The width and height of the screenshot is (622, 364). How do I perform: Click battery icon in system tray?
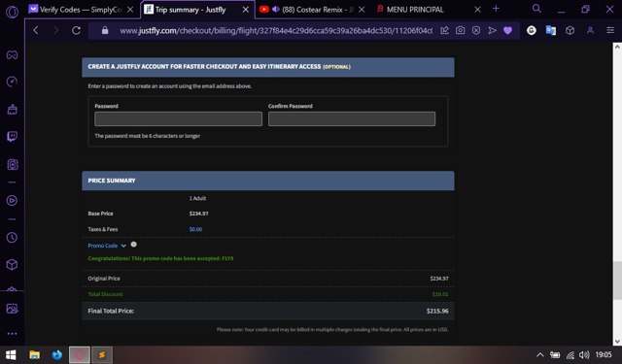point(555,355)
